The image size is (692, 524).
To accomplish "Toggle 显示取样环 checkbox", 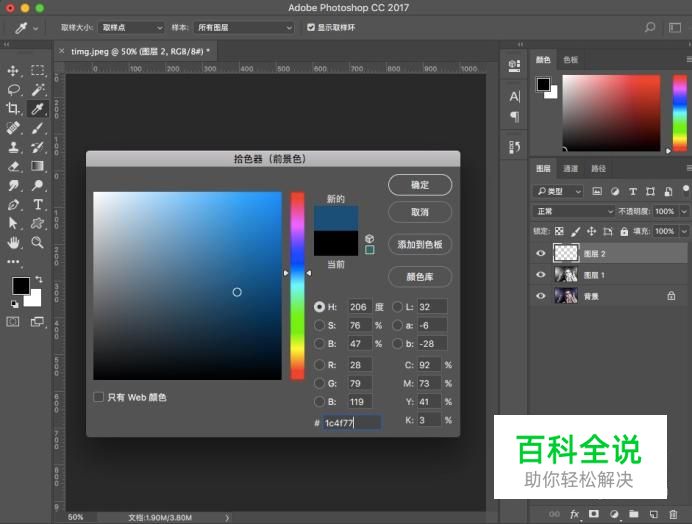I will click(x=311, y=27).
